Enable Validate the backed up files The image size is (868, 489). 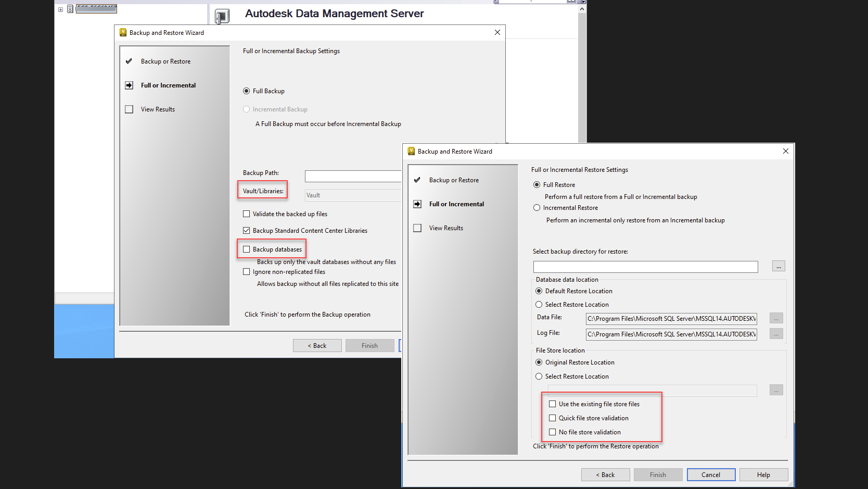click(x=247, y=214)
